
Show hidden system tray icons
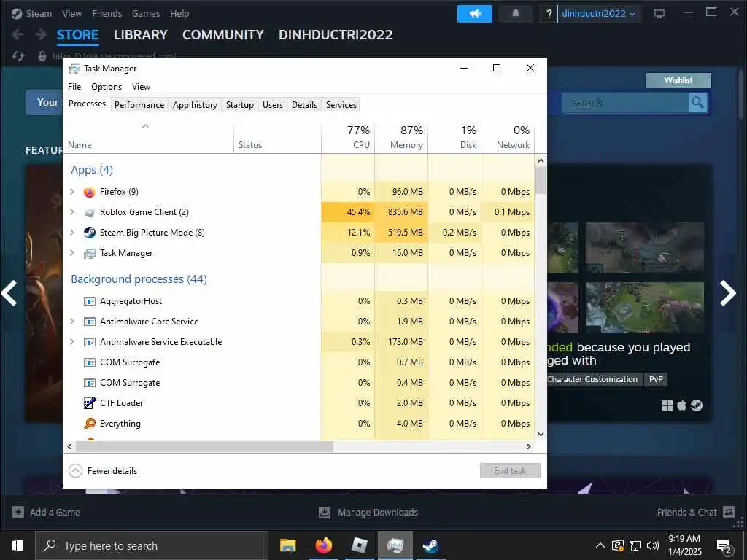pyautogui.click(x=600, y=545)
